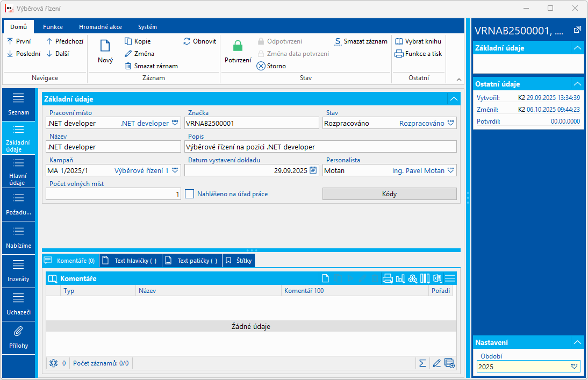This screenshot has width=588, height=380.
Task: Switch to the Systém ribbon tab
Action: (x=147, y=27)
